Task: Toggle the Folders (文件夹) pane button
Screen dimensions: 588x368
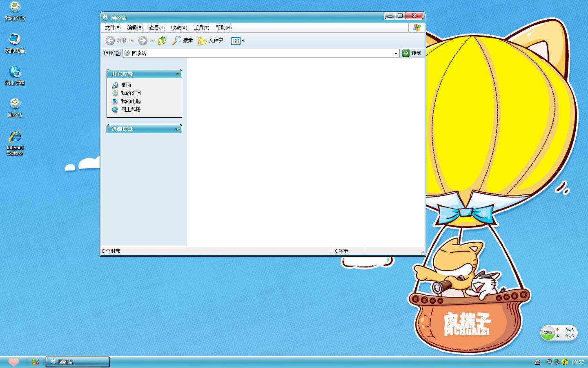Action: 211,40
